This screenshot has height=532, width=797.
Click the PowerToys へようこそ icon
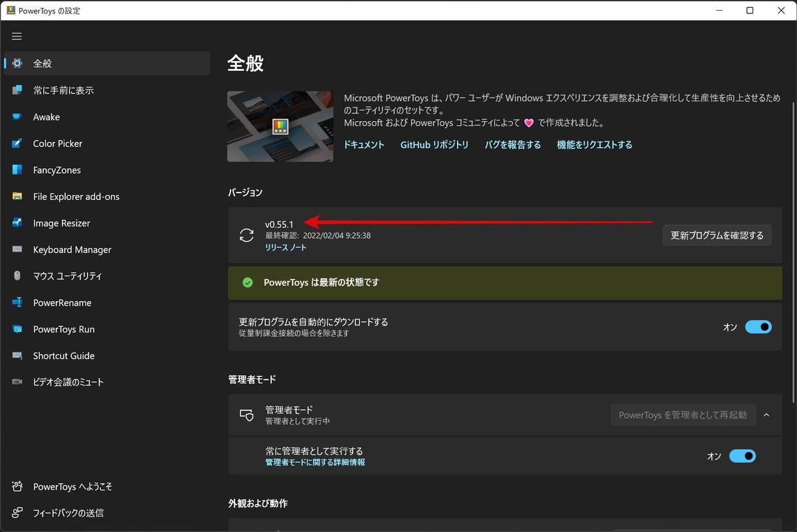(17, 487)
